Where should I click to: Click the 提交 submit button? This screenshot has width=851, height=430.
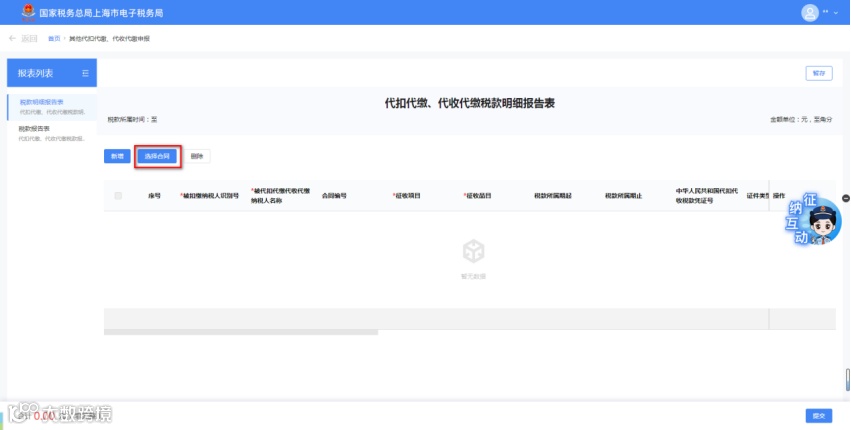(x=818, y=416)
